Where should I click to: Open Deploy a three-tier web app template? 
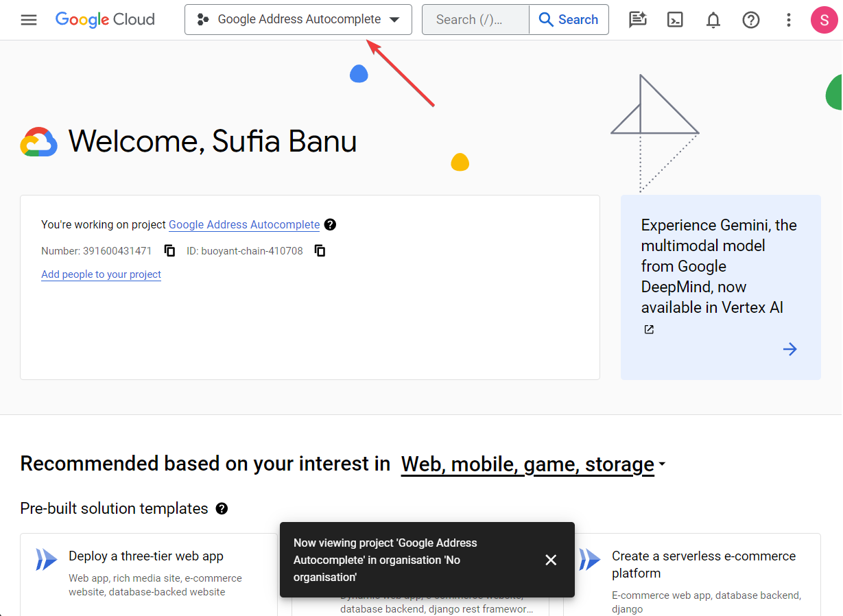pos(149,574)
